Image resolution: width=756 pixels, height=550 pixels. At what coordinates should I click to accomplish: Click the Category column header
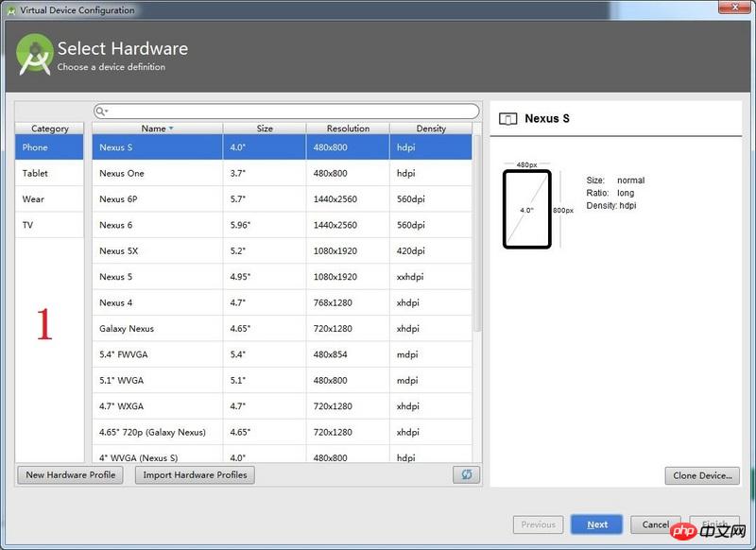coord(50,129)
